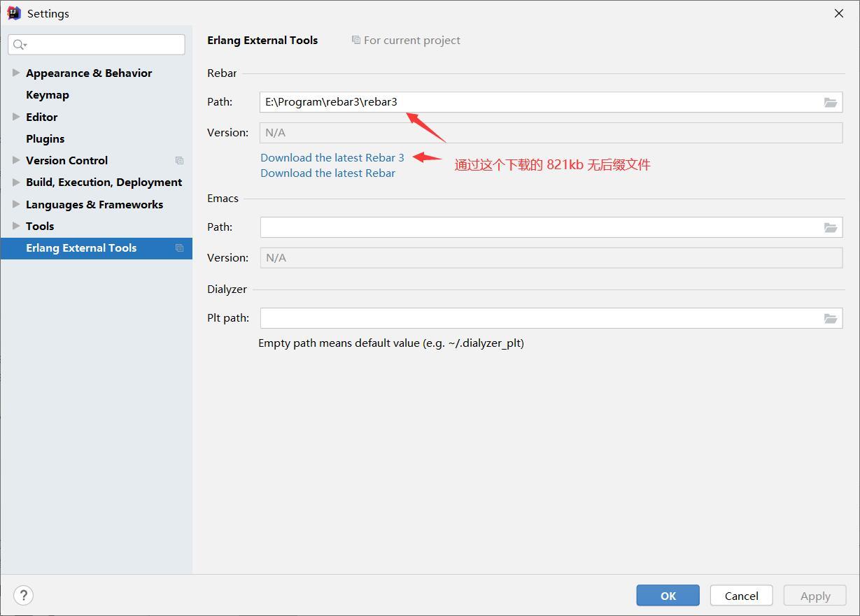Screen dimensions: 860x616
Task: Click the search magnifier icon
Action: coord(20,45)
